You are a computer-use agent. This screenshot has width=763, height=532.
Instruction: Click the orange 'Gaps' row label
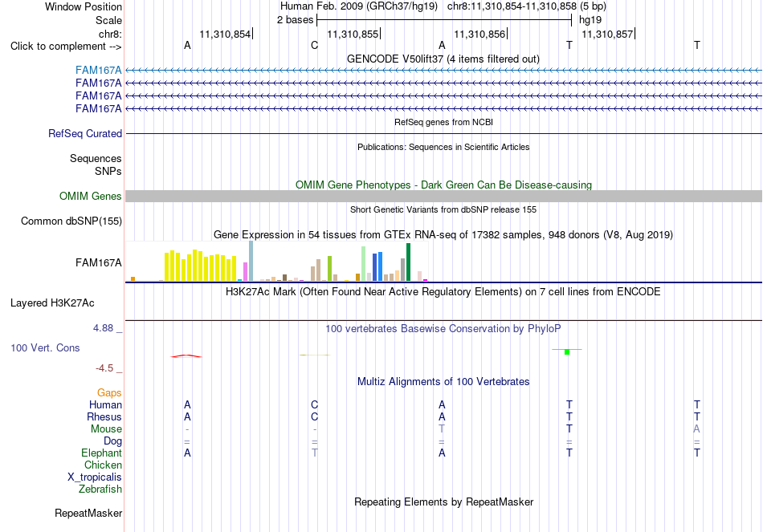point(109,392)
